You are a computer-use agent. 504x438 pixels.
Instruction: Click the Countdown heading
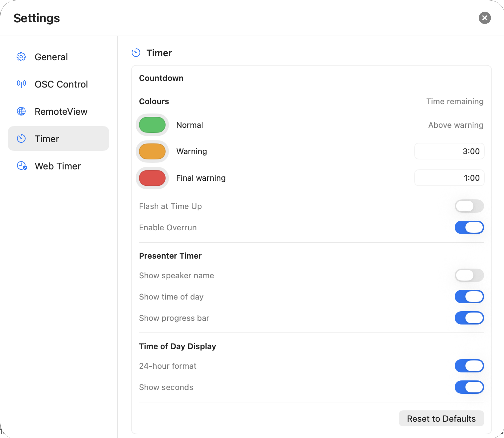point(161,78)
